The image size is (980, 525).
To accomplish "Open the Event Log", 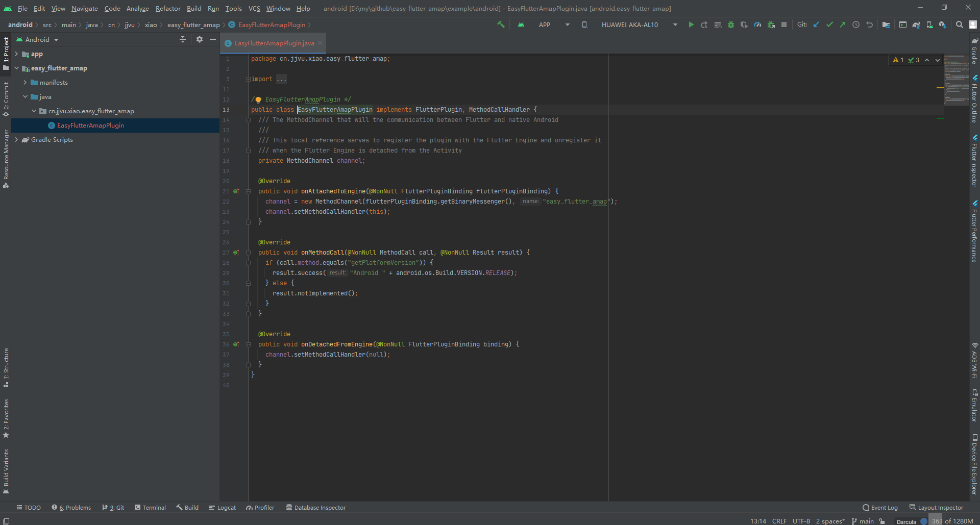I will 884,507.
